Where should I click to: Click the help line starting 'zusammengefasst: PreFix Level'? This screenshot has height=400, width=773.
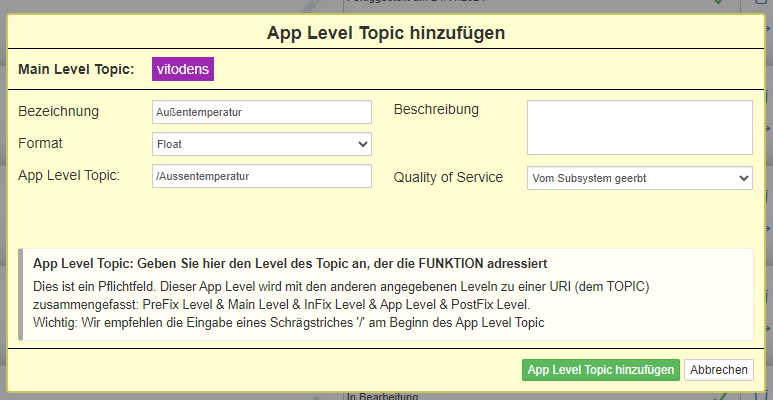(x=281, y=304)
